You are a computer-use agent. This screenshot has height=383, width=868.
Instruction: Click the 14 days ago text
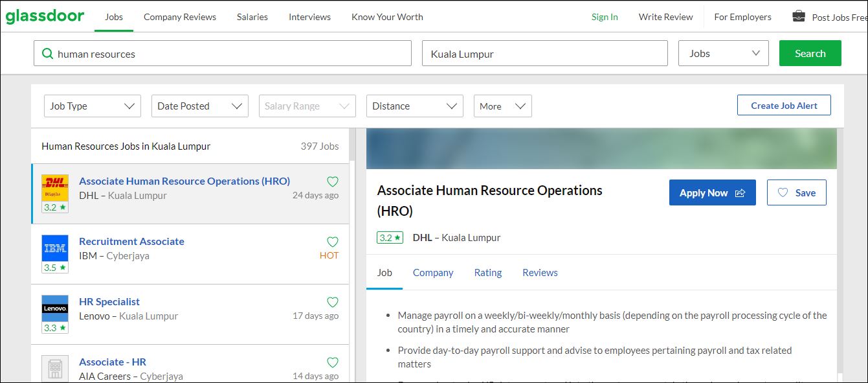(315, 377)
